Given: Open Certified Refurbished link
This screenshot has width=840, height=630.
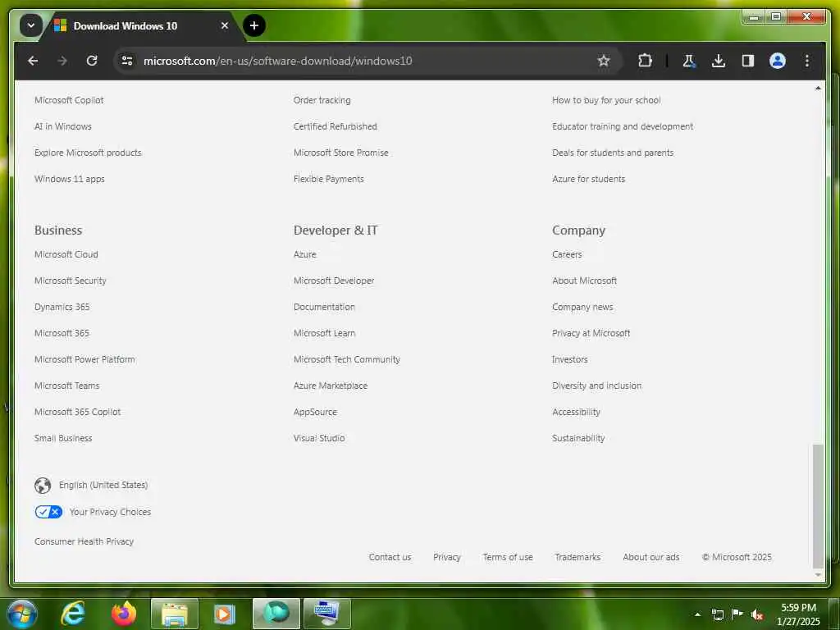Looking at the screenshot, I should 336,126.
